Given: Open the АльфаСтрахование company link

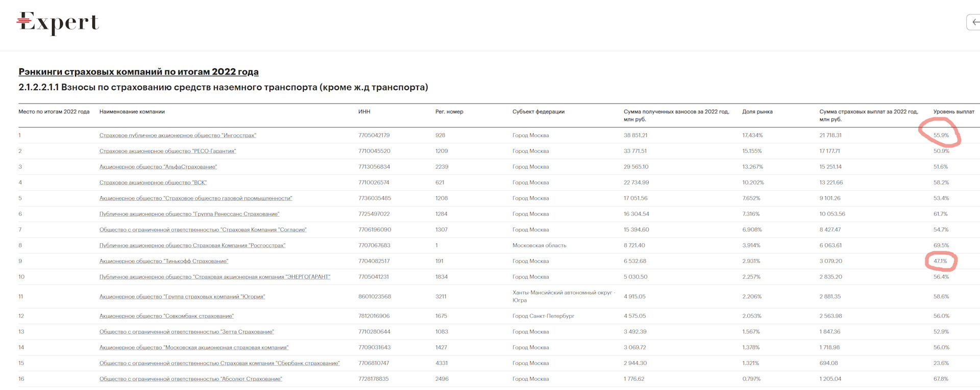Looking at the screenshot, I should [x=158, y=167].
